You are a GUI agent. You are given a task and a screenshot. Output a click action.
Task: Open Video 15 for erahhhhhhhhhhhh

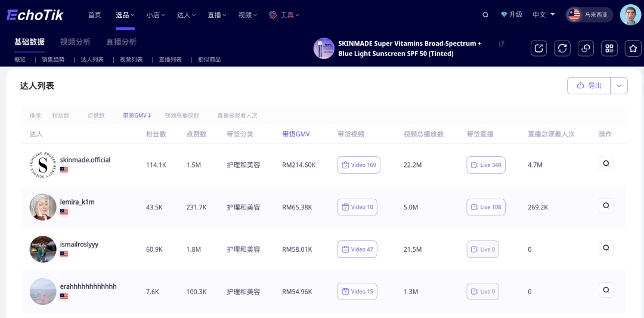pyautogui.click(x=357, y=291)
